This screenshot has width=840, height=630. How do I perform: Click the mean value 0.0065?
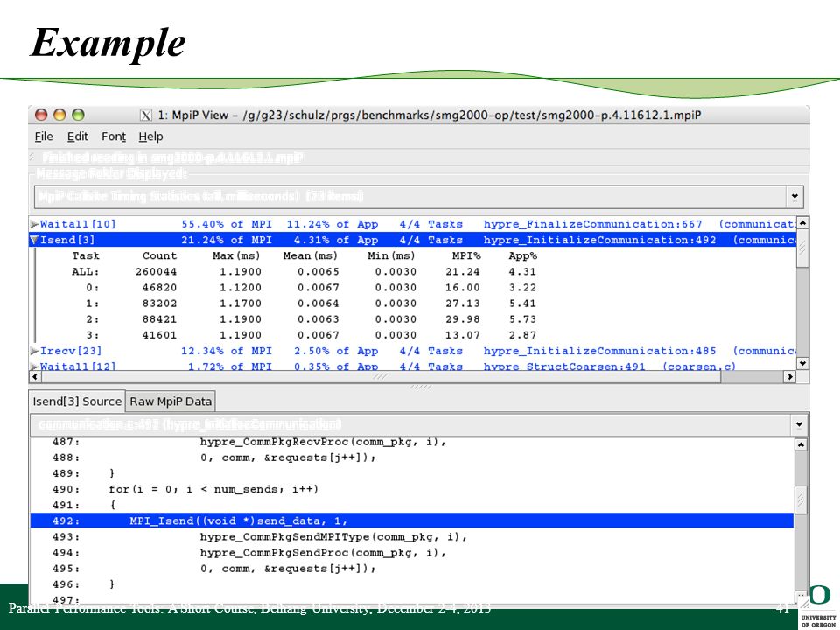pos(318,271)
